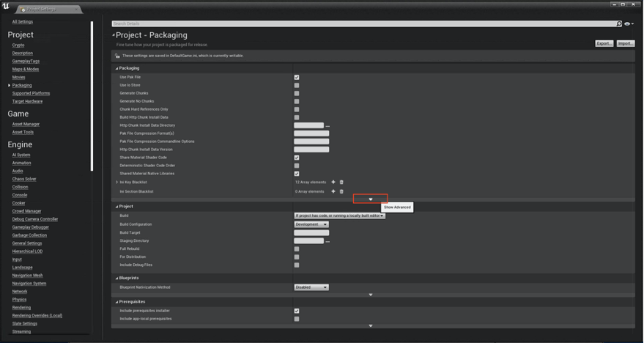The height and width of the screenshot is (343, 644).
Task: Click Pak File Compression Commandline Options field
Action: click(x=311, y=141)
